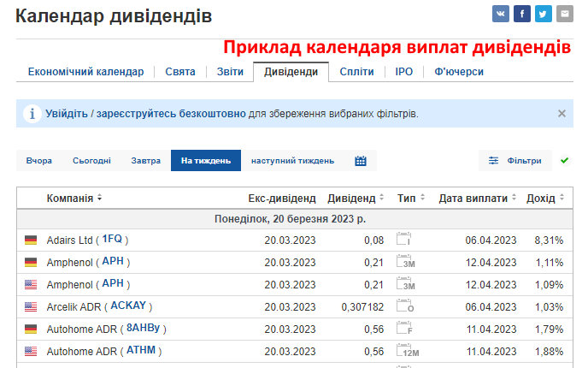Click the Екс-дивіденд column header
The height and width of the screenshot is (368, 588).
282,198
